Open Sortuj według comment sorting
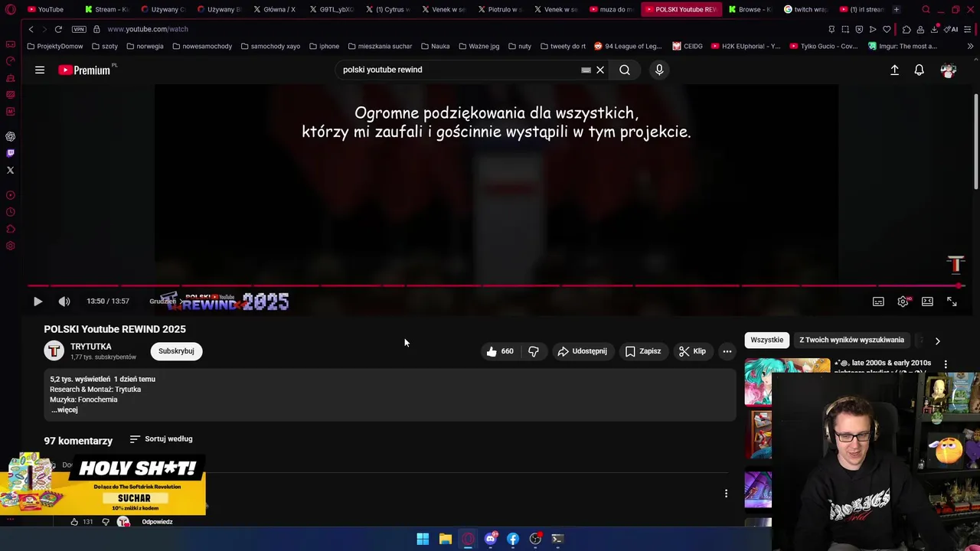The image size is (980, 551). pos(162,439)
